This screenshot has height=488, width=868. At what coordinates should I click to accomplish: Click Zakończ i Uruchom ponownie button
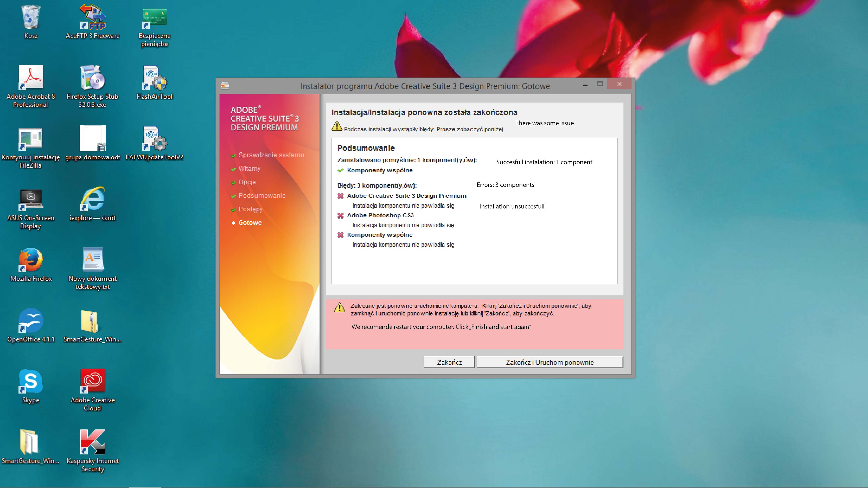549,362
